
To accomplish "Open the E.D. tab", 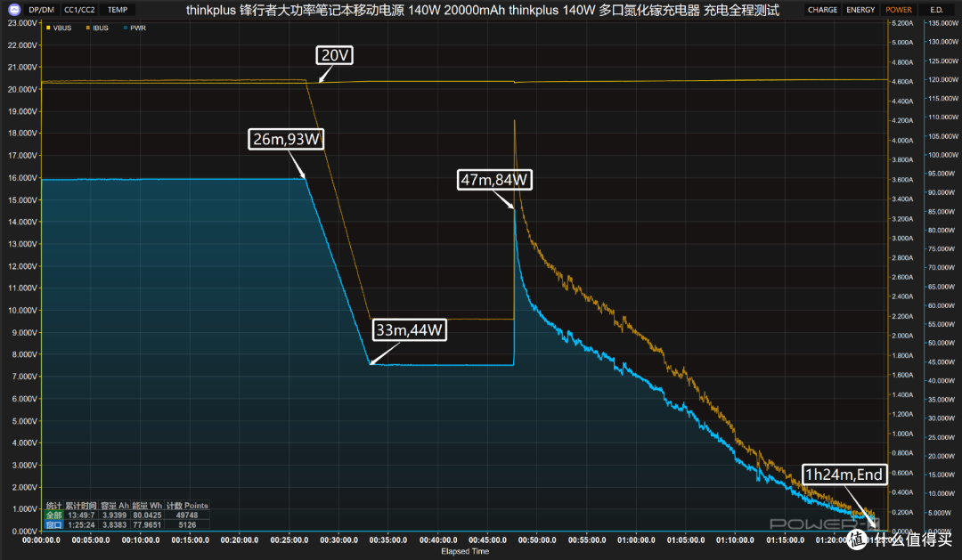I will pyautogui.click(x=936, y=10).
